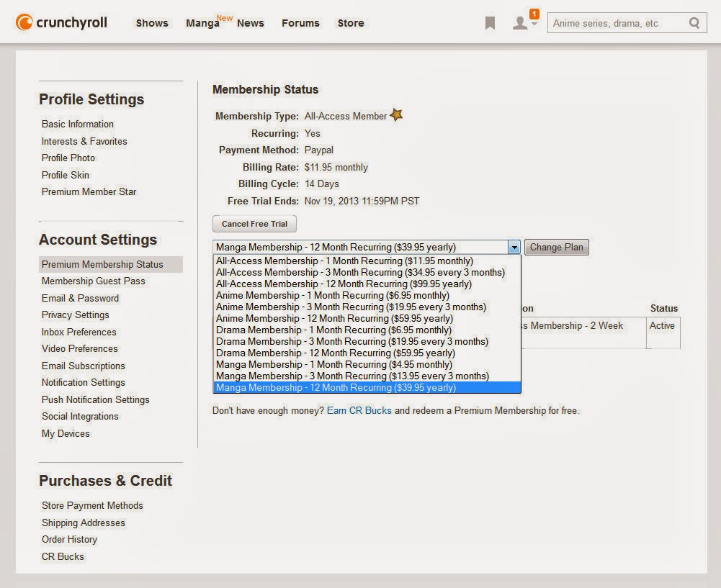Click the Change Plan button
This screenshot has height=588, width=721.
click(x=556, y=247)
